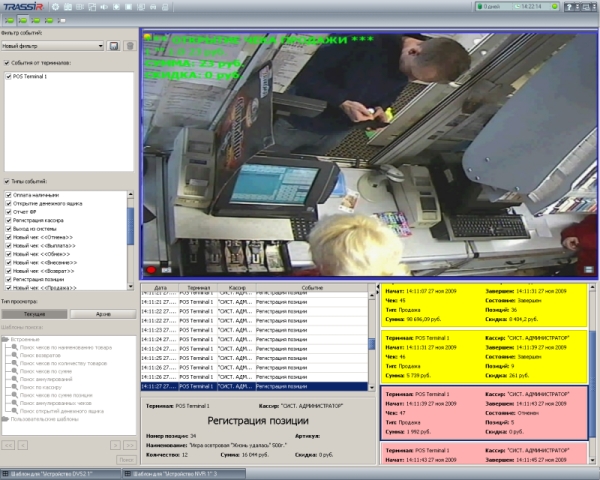Screen dimensions: 600x480
Task: Select the highlighted green camera icon
Action: pos(23,20)
